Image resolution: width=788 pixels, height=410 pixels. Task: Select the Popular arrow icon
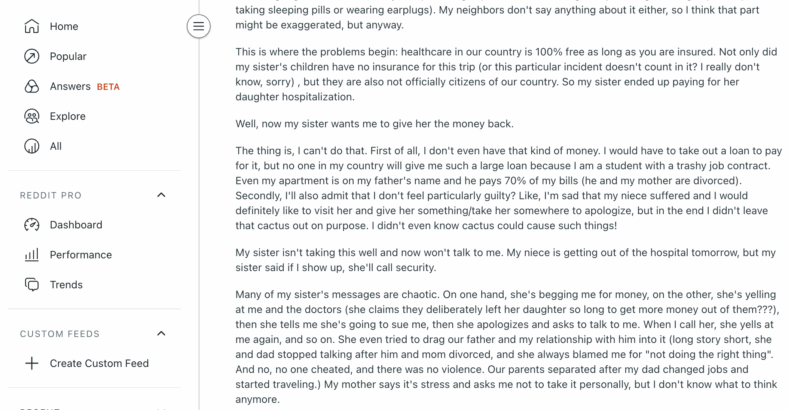pos(32,56)
